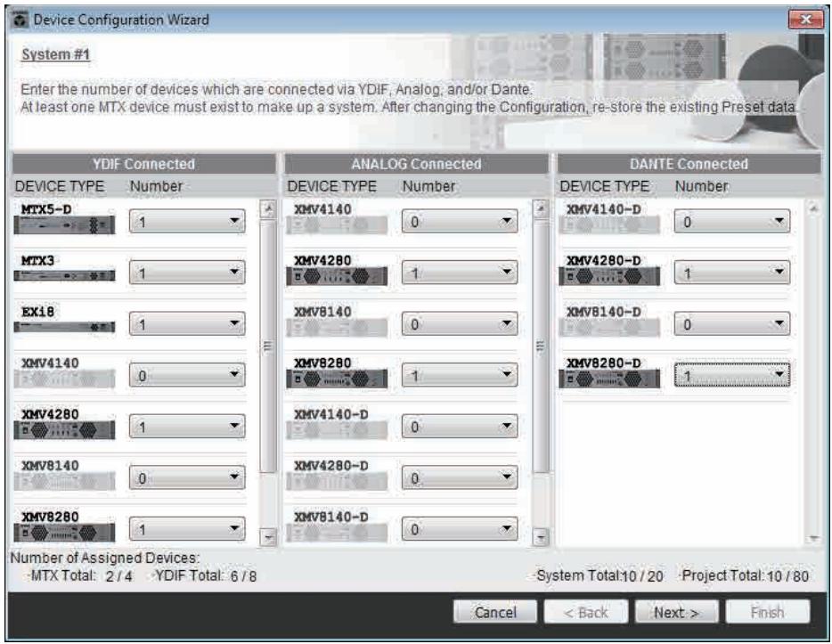
Task: Click the MTX Total 2 / 4 readout
Action: point(81,576)
